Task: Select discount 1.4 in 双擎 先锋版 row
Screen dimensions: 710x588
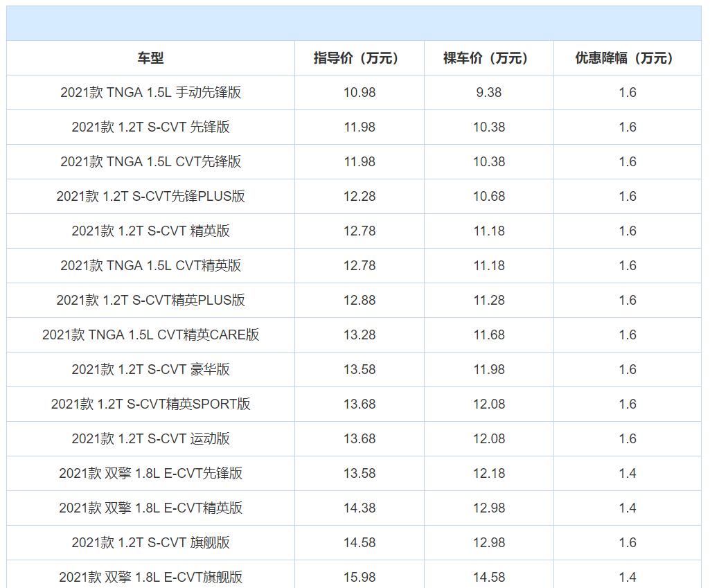Action: click(x=628, y=474)
